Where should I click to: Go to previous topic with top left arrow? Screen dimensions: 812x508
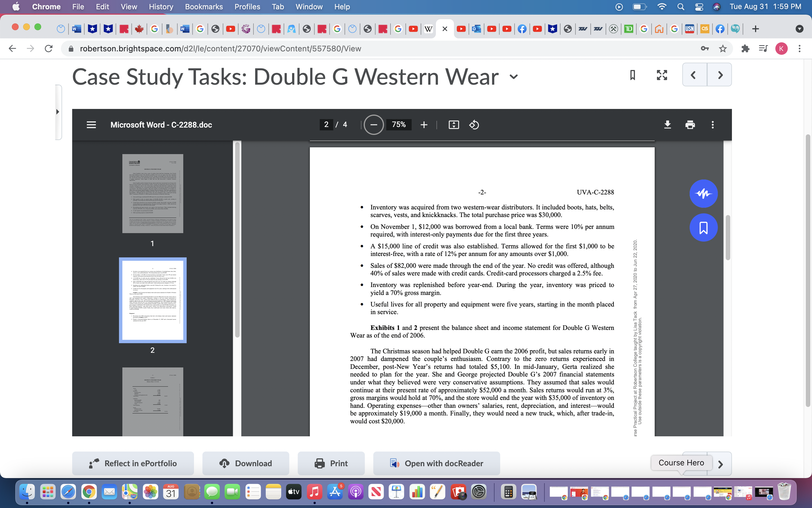tap(694, 75)
